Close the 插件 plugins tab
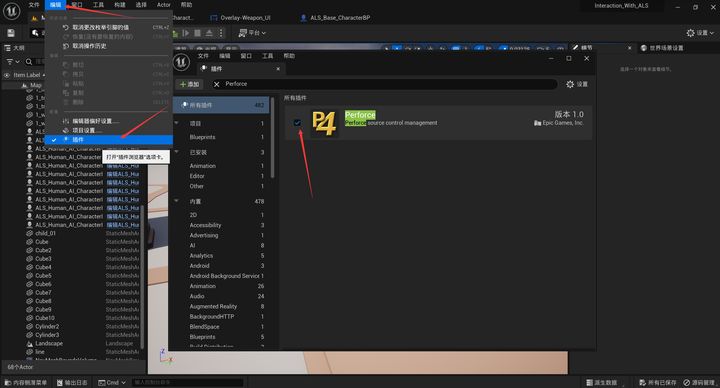 coord(278,69)
